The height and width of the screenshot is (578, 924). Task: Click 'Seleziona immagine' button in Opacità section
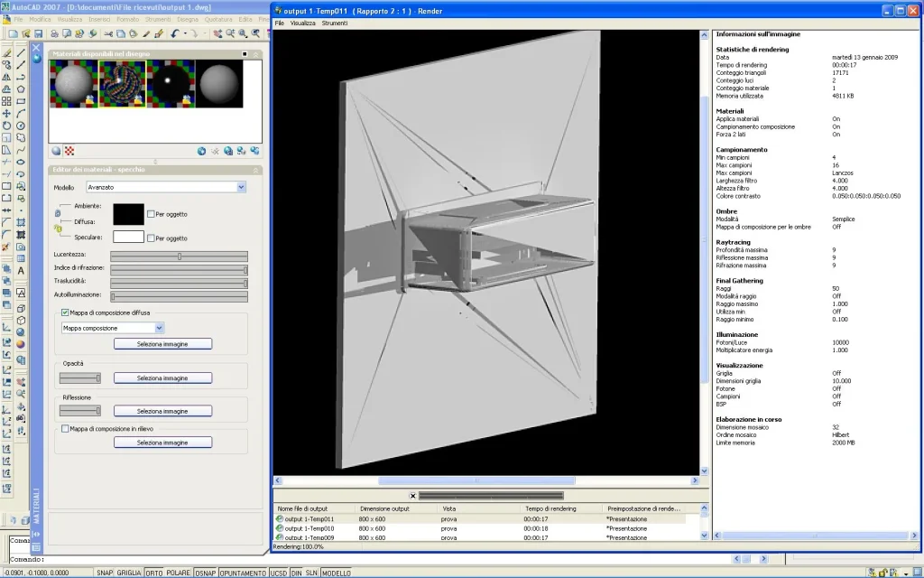pos(162,378)
